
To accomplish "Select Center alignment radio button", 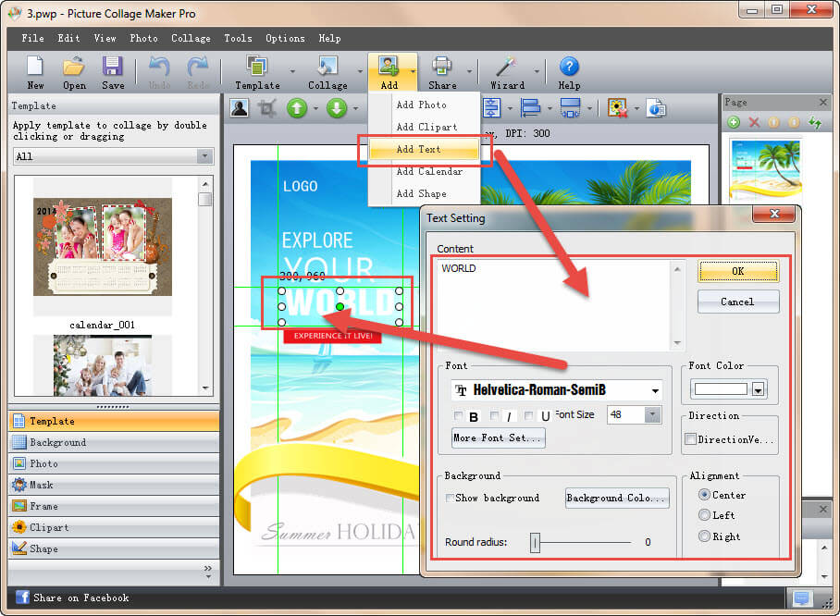I will [704, 495].
